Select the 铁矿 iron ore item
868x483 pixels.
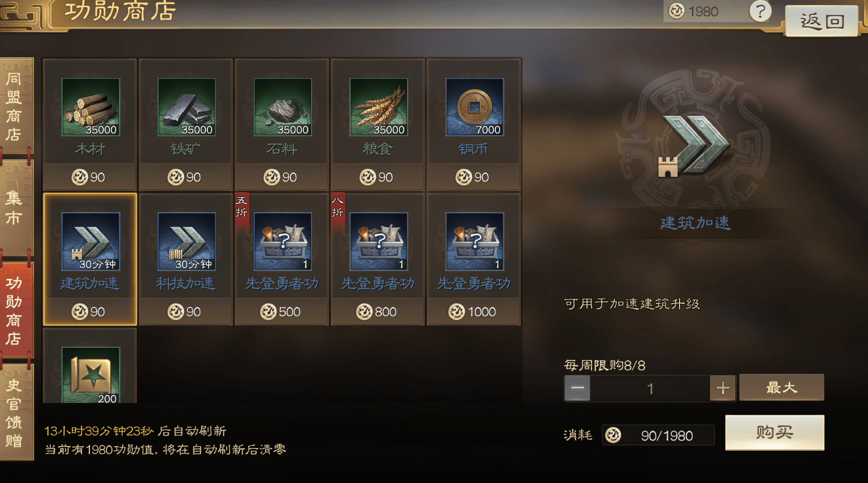coord(186,125)
